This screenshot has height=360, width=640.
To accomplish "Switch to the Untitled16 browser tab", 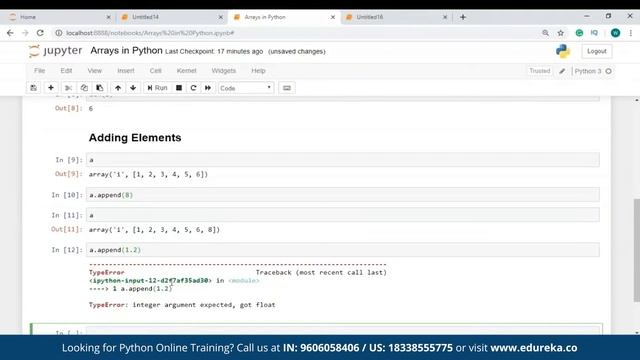I will [396, 17].
